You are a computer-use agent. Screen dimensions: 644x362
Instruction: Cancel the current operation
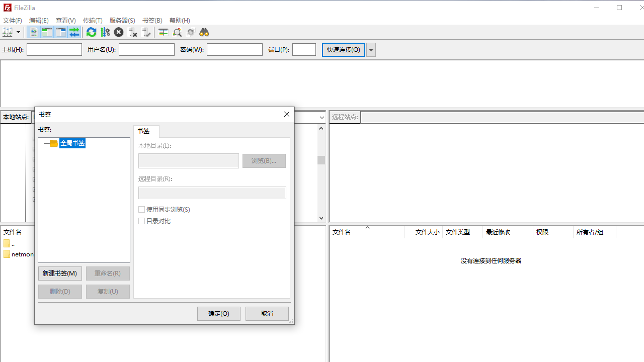click(118, 32)
